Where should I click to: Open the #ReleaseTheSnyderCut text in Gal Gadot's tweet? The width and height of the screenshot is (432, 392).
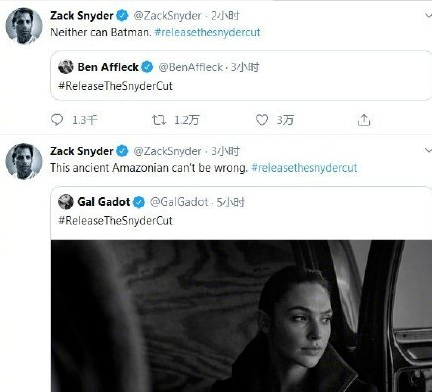click(115, 220)
